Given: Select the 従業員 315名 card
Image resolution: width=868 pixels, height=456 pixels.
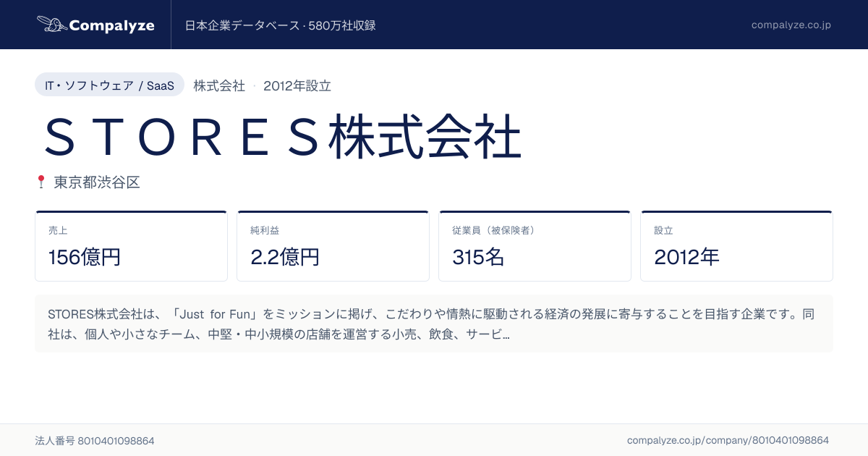Looking at the screenshot, I should pos(535,246).
